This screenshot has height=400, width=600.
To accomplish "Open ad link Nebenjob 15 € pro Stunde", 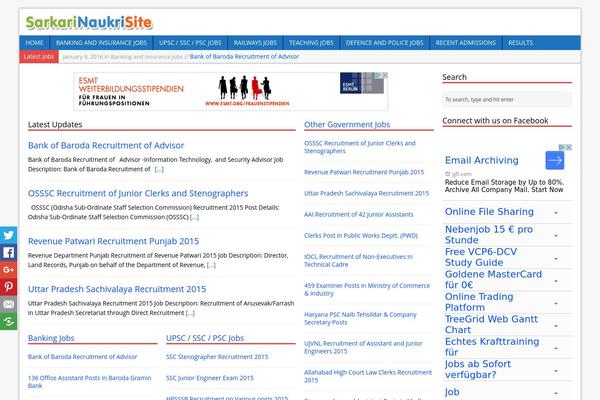I will pyautogui.click(x=489, y=235).
